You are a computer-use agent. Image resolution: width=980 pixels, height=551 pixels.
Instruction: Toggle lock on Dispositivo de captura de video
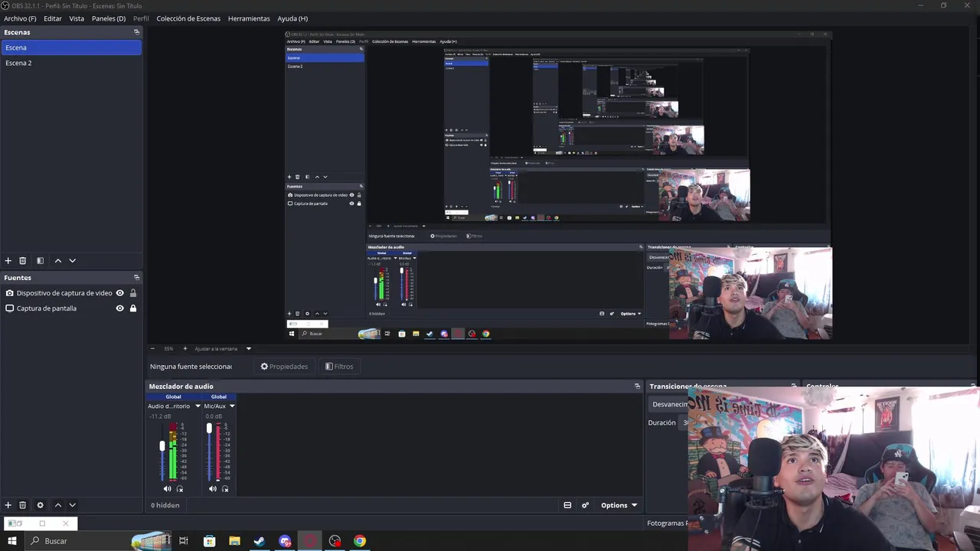133,293
